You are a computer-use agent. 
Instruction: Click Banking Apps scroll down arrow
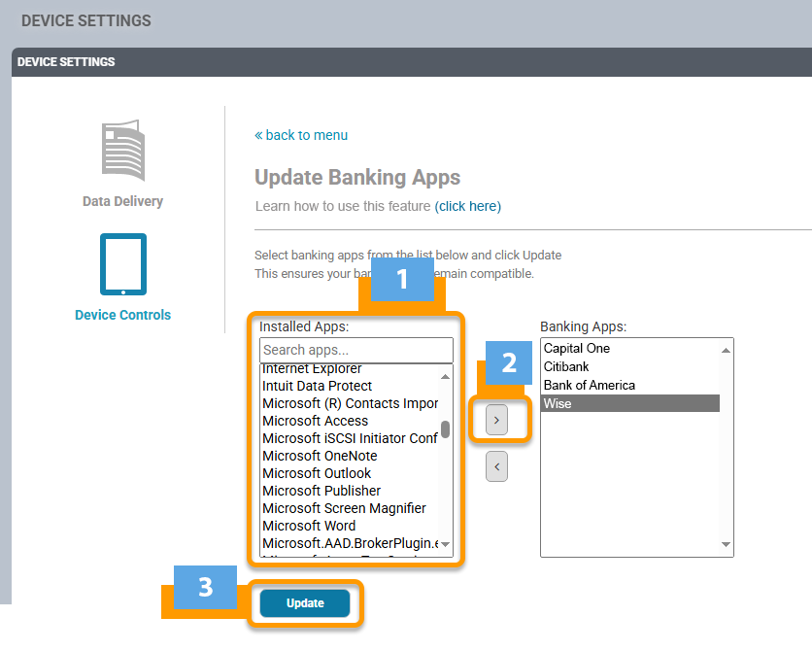[726, 544]
